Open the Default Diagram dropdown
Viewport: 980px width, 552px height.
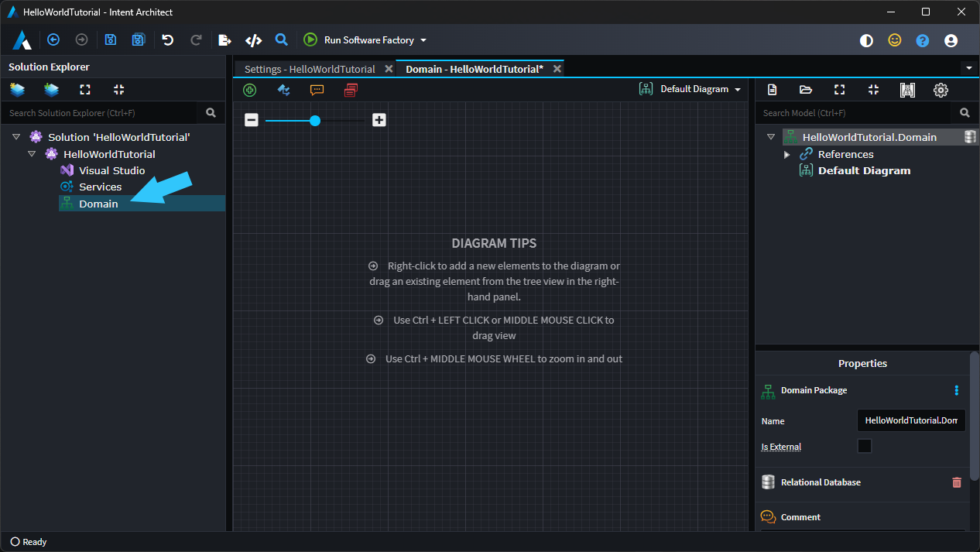[690, 89]
